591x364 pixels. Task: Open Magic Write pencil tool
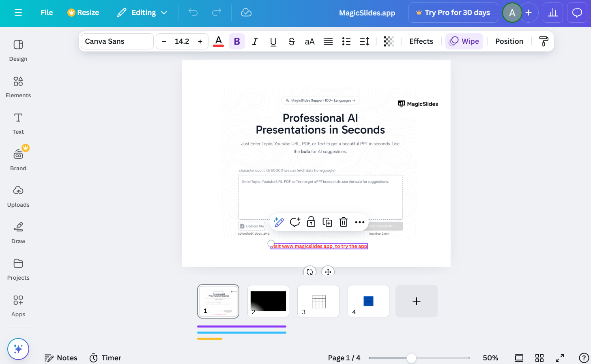[279, 222]
